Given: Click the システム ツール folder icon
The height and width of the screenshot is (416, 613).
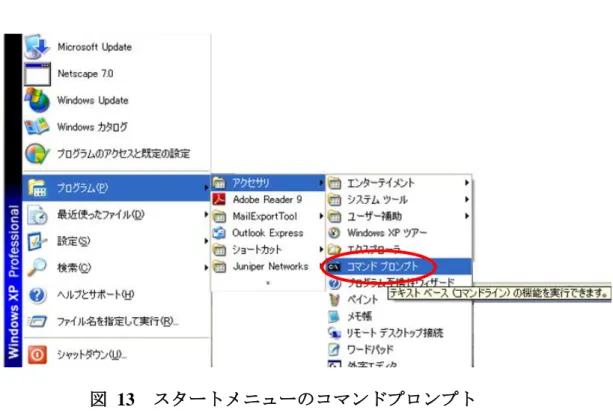Looking at the screenshot, I should pyautogui.click(x=334, y=200).
